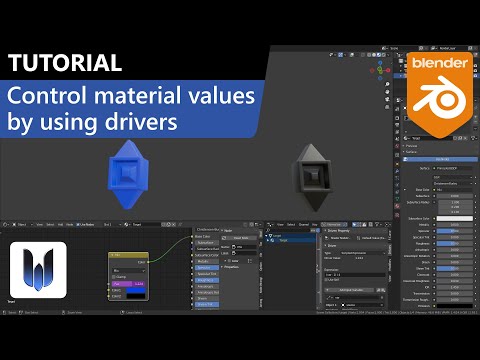Collapse the Target object in drivers tree

click(266, 236)
